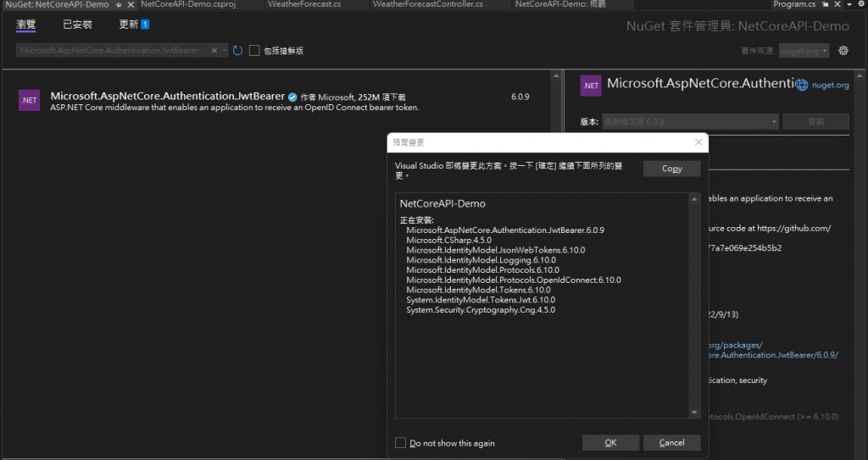Select Microsoft.IdentityModel.Tokens.6.10.0 entry
This screenshot has height=460, width=868.
coord(478,290)
